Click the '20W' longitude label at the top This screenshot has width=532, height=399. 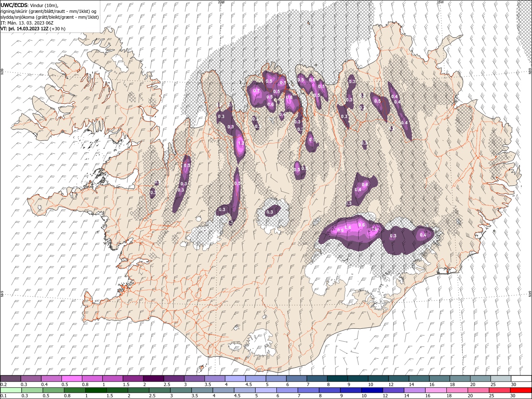pyautogui.click(x=221, y=2)
